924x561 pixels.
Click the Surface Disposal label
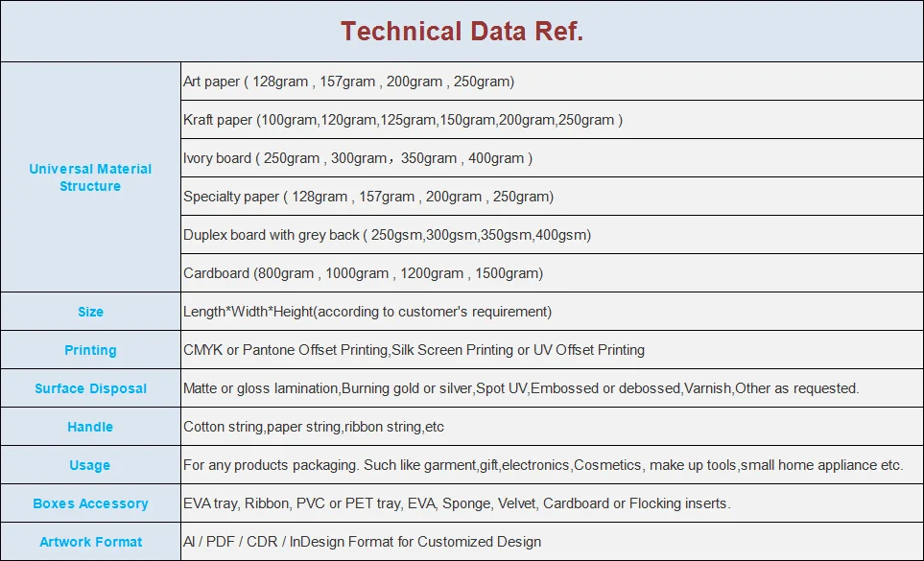[90, 388]
